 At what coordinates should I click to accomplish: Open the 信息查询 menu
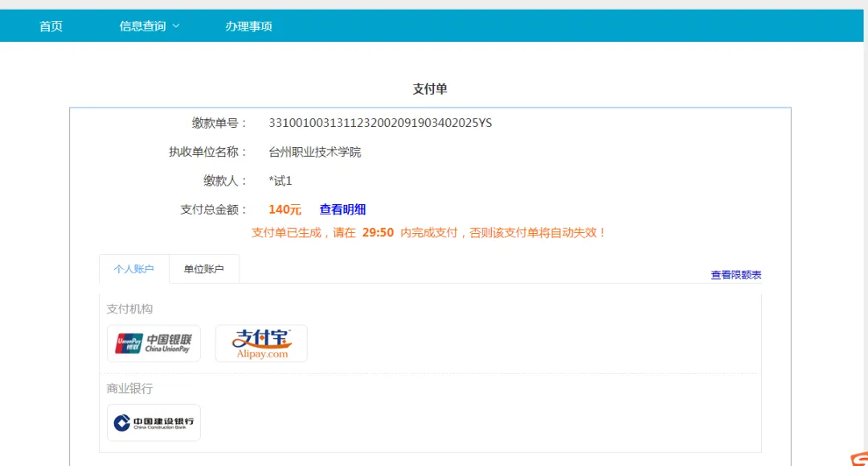click(143, 27)
